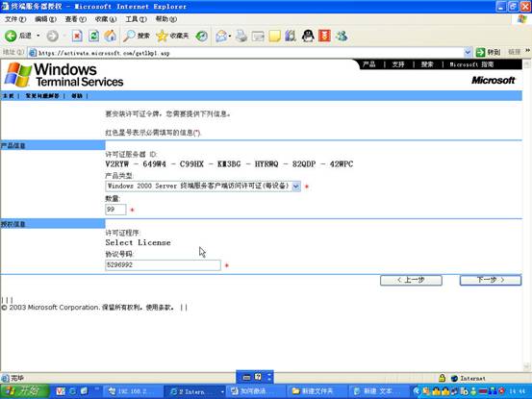This screenshot has height=399, width=532.
Task: Click the 下一步 (Next) button
Action: point(491,280)
